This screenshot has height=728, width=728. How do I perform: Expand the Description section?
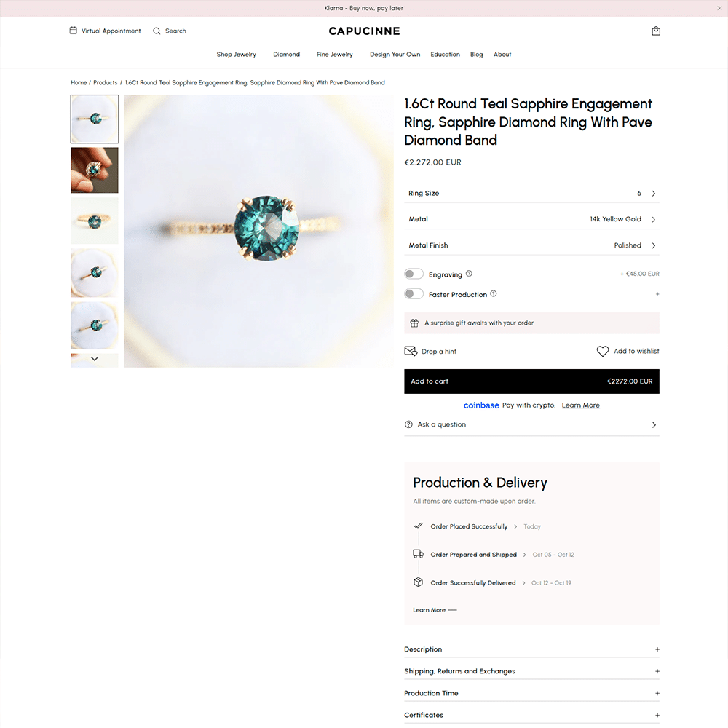tap(531, 649)
